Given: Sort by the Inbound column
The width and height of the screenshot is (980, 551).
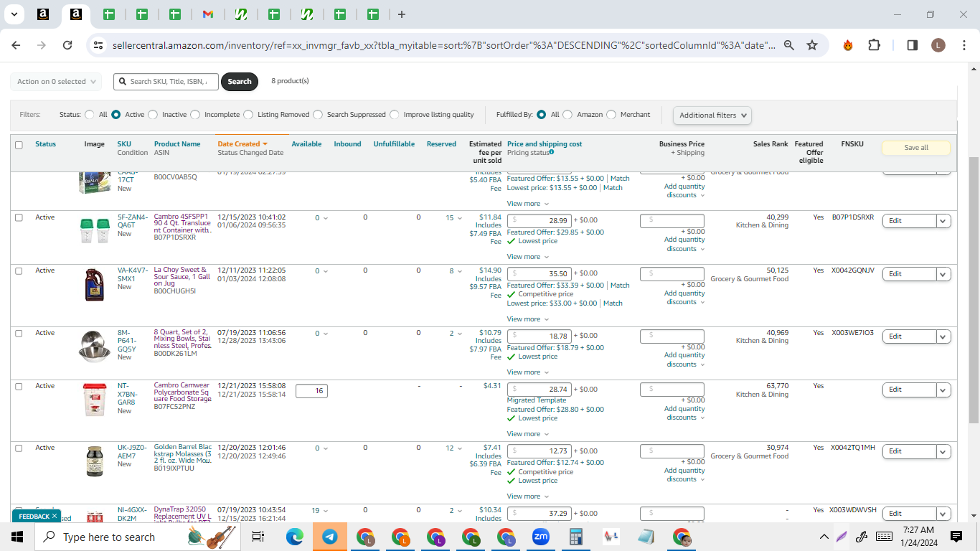Looking at the screenshot, I should coord(347,144).
